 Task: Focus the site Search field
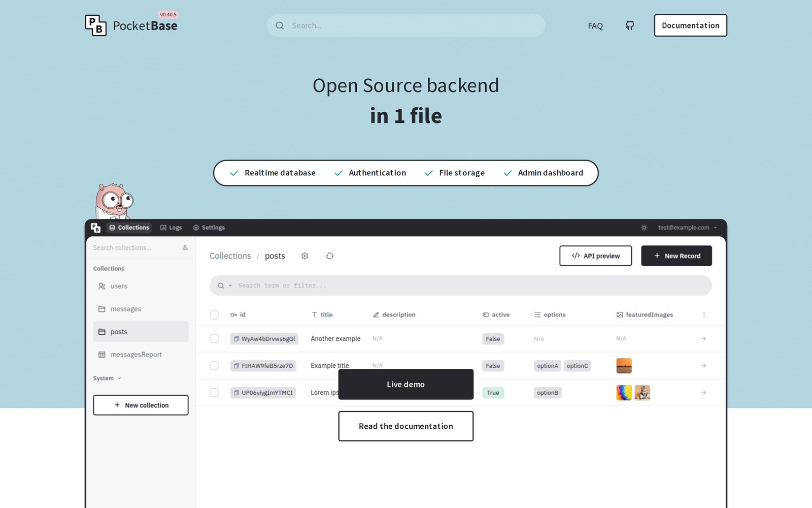pyautogui.click(x=406, y=25)
